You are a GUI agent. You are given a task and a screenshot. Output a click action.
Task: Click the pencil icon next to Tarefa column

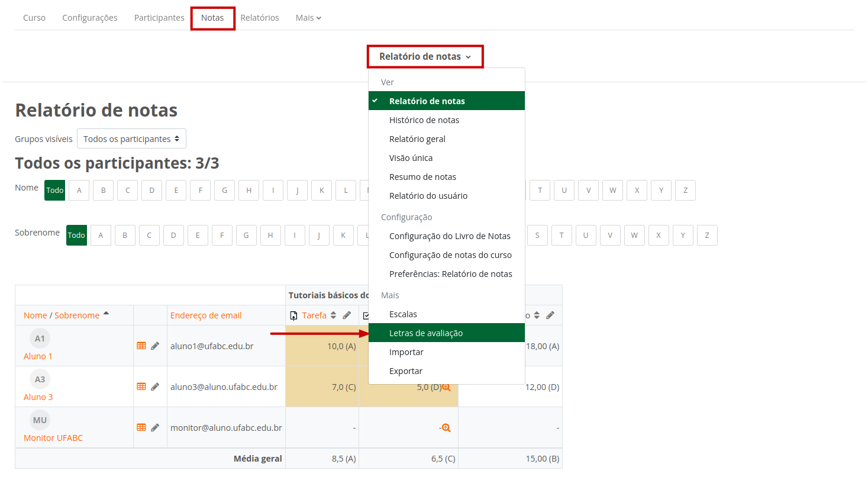click(347, 315)
